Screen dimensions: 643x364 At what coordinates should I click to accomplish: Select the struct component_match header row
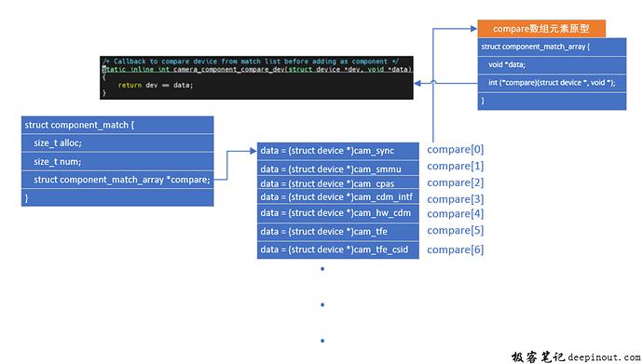117,125
